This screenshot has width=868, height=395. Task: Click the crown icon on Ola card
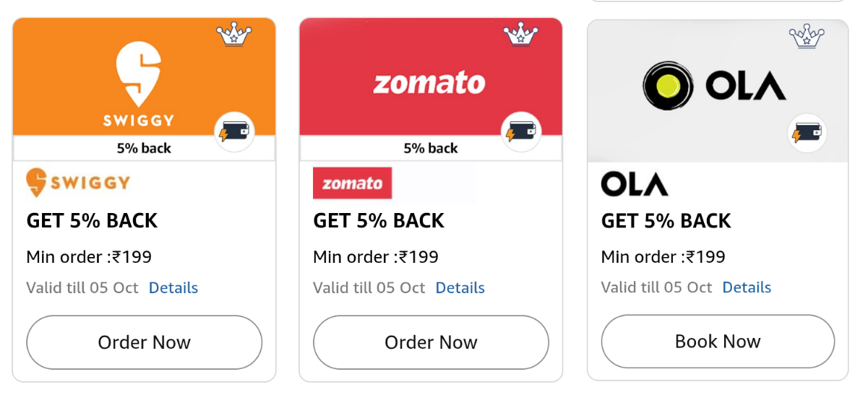[x=807, y=35]
